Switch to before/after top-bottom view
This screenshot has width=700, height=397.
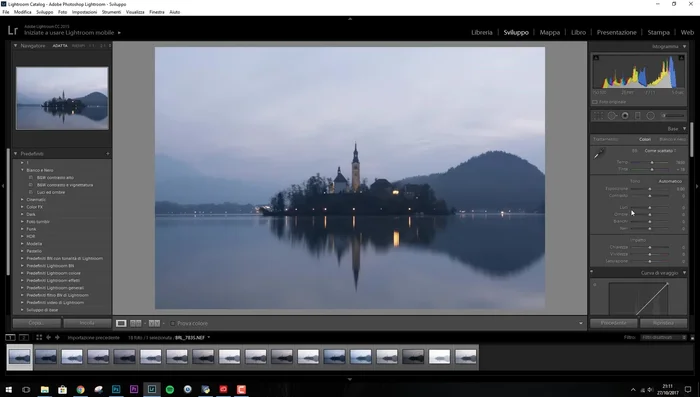point(154,323)
